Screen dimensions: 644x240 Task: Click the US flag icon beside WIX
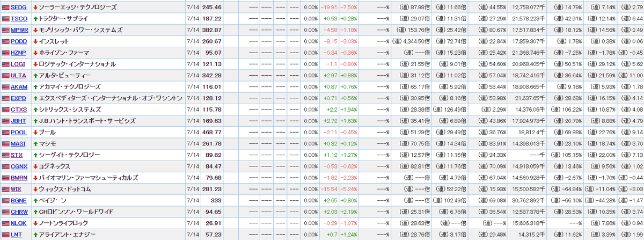(x=5, y=189)
